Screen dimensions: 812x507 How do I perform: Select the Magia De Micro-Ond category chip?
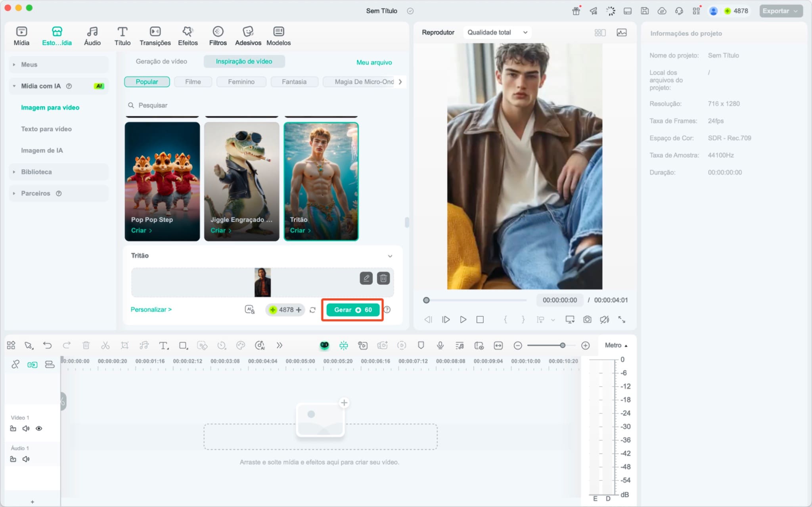click(359, 82)
